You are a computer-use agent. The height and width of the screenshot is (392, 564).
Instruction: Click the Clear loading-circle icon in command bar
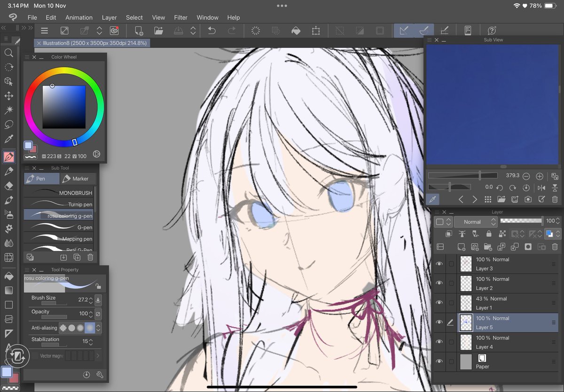[x=256, y=31]
